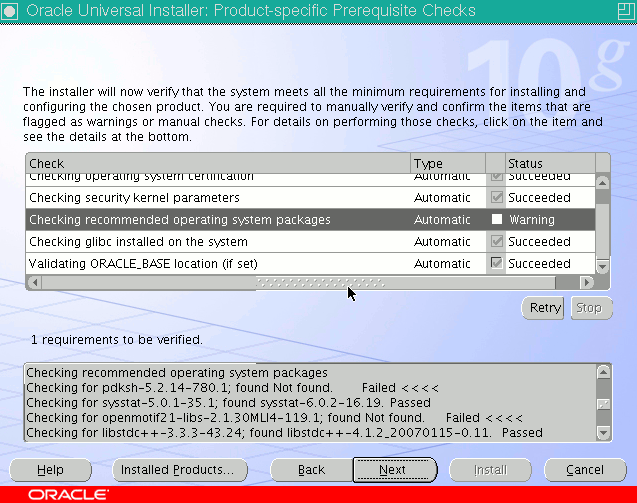Image resolution: width=637 pixels, height=503 pixels.
Task: Click the libstdc++-3.3.3-43.24 Passed line
Action: point(284,433)
